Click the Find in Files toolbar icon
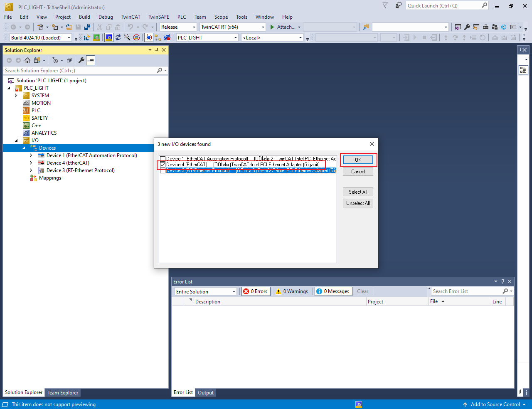The height and width of the screenshot is (409, 532). pyautogui.click(x=366, y=27)
